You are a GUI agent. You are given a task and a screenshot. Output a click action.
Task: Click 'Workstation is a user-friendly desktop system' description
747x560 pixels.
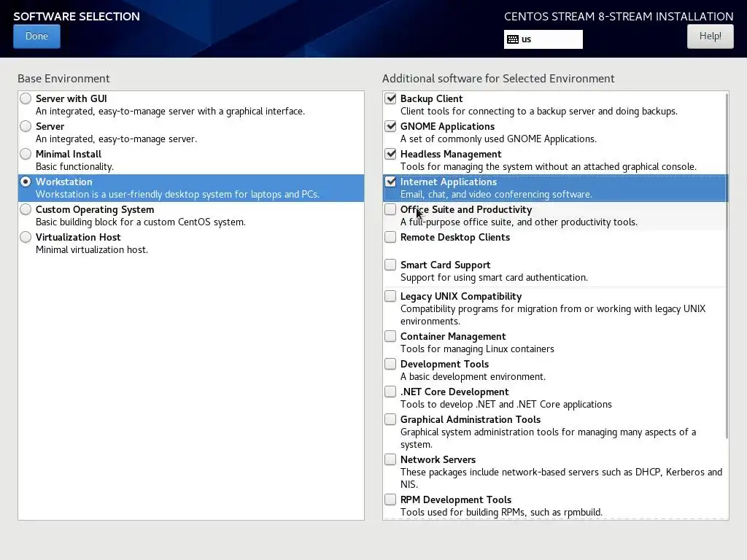[x=177, y=194]
